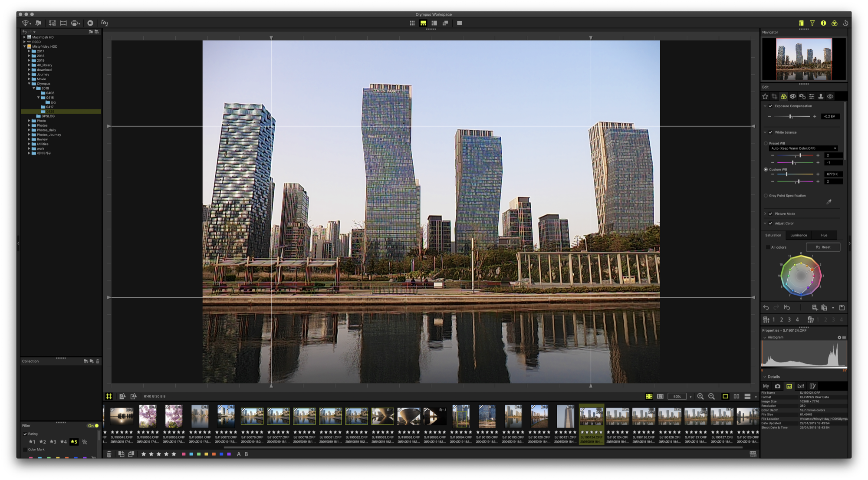Apply the pink color mark swatch

[x=184, y=454]
